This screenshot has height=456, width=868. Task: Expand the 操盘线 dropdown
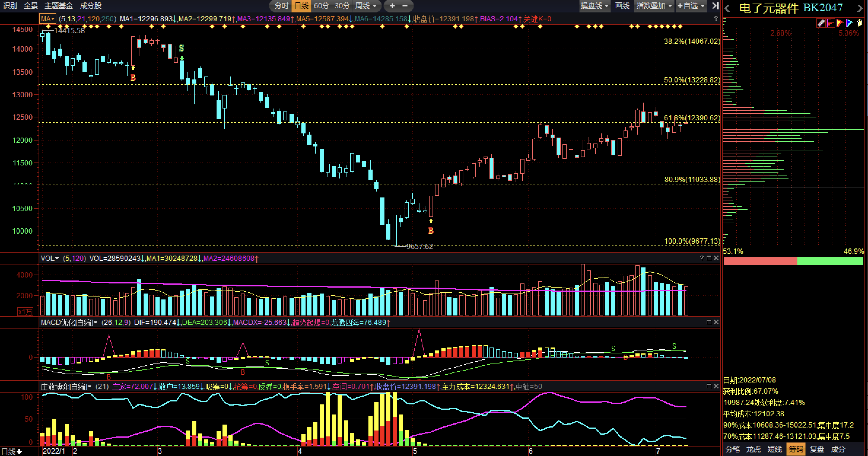594,6
